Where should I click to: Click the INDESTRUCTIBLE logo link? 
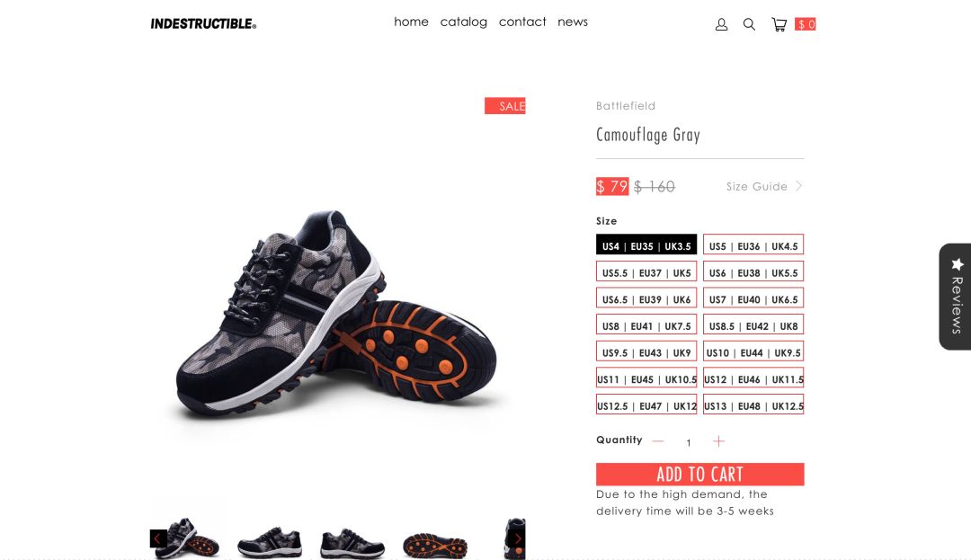pos(203,24)
